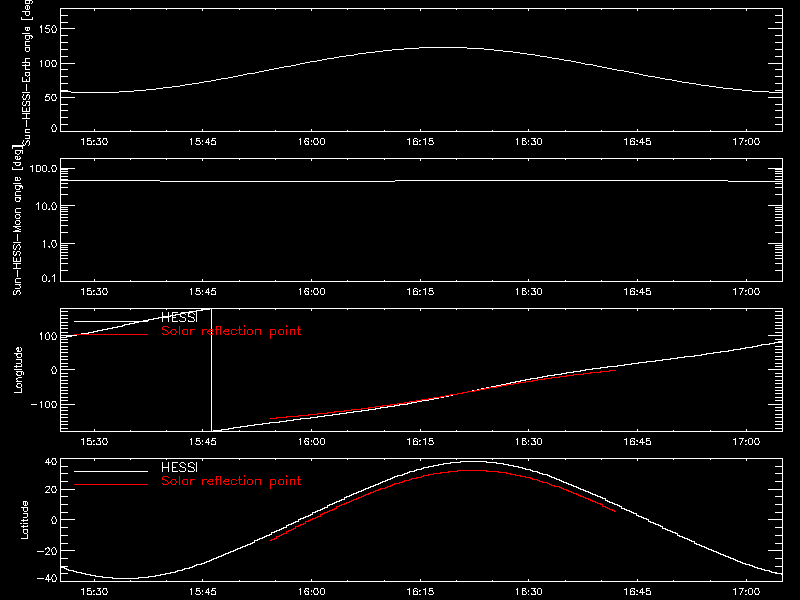
Task: Click tick value 100 on Longitude axis
Action: [x=48, y=336]
